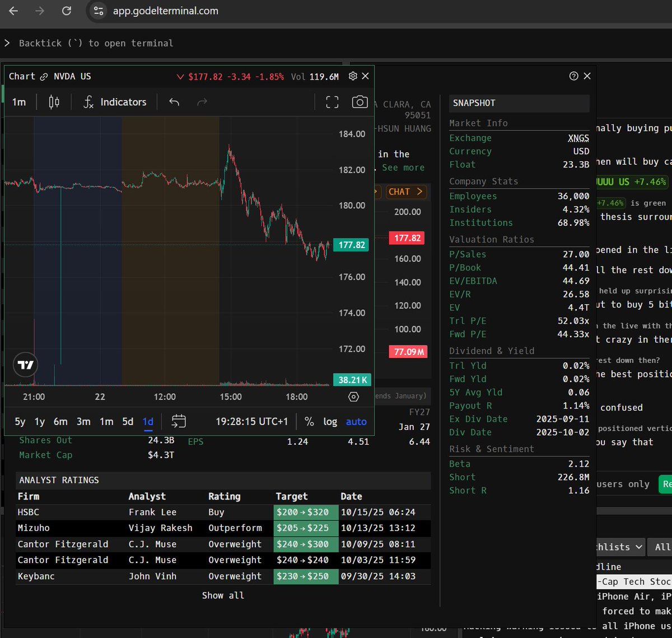Click the 177.82 green price label
The width and height of the screenshot is (672, 638).
[x=352, y=245]
